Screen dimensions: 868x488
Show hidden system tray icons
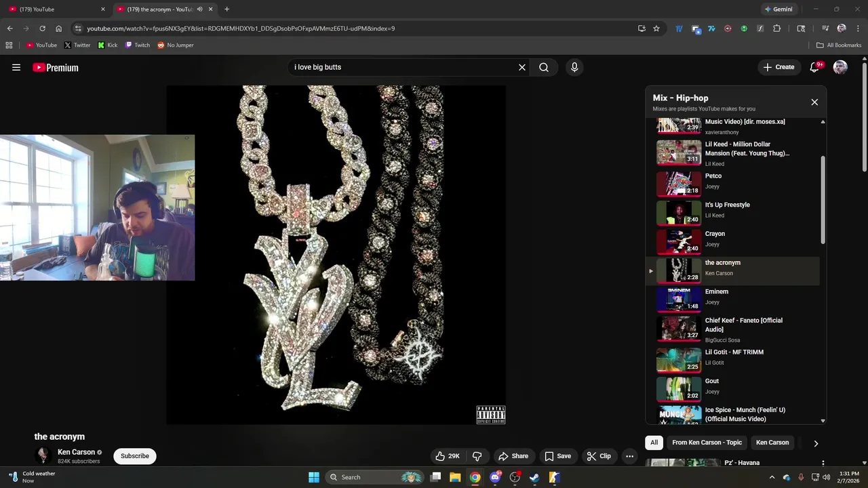(772, 477)
